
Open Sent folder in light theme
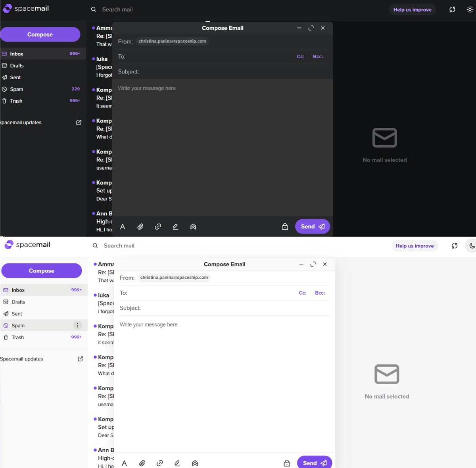[x=43, y=314]
